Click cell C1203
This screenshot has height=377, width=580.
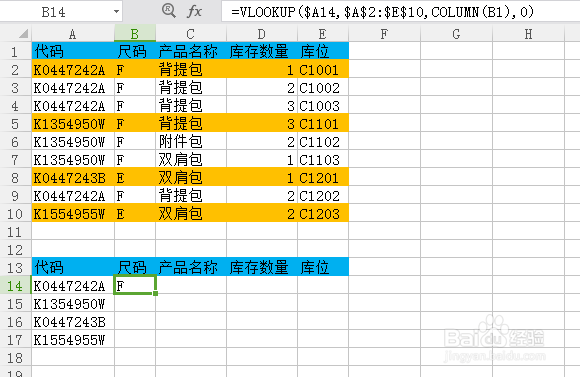pos(323,213)
